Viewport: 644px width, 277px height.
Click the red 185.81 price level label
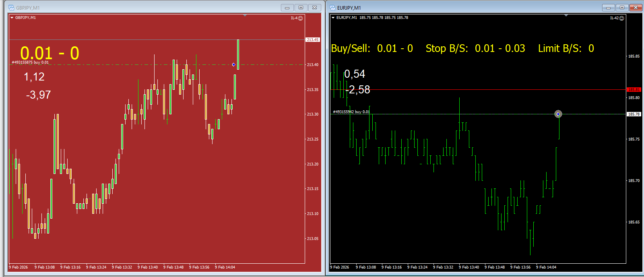click(x=634, y=89)
